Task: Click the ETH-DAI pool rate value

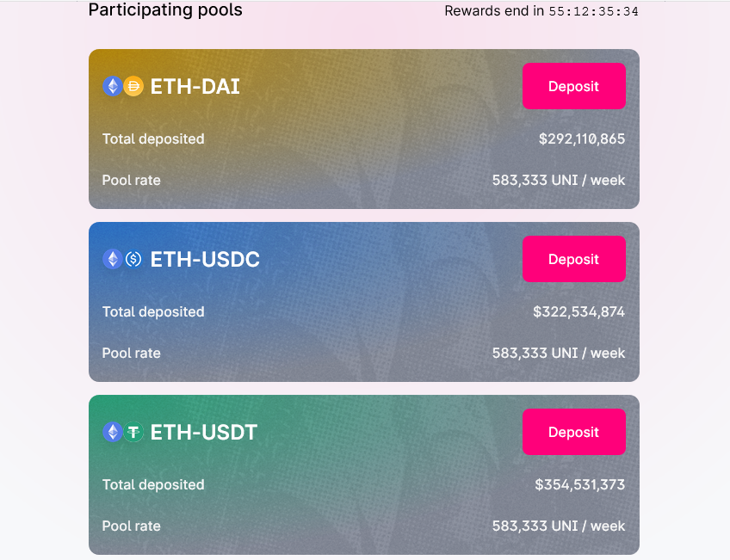Action: 559,181
